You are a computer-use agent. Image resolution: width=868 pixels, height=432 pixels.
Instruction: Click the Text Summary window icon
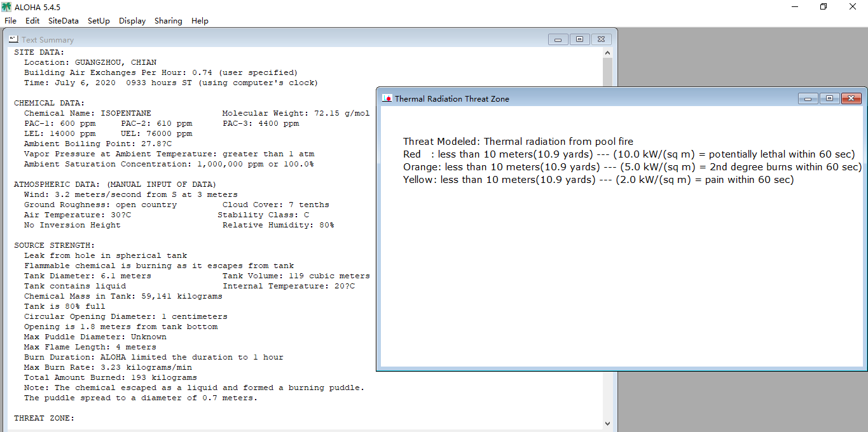click(13, 39)
